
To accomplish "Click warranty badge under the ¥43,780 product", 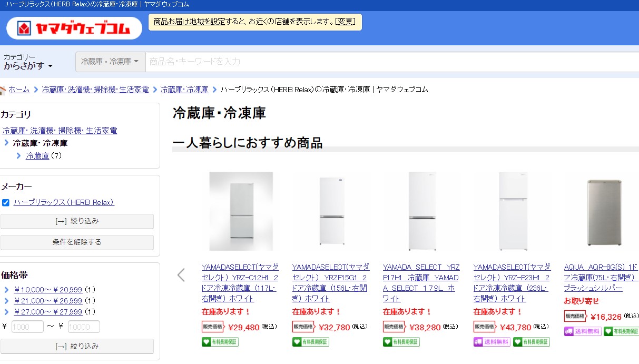I will [x=531, y=342].
